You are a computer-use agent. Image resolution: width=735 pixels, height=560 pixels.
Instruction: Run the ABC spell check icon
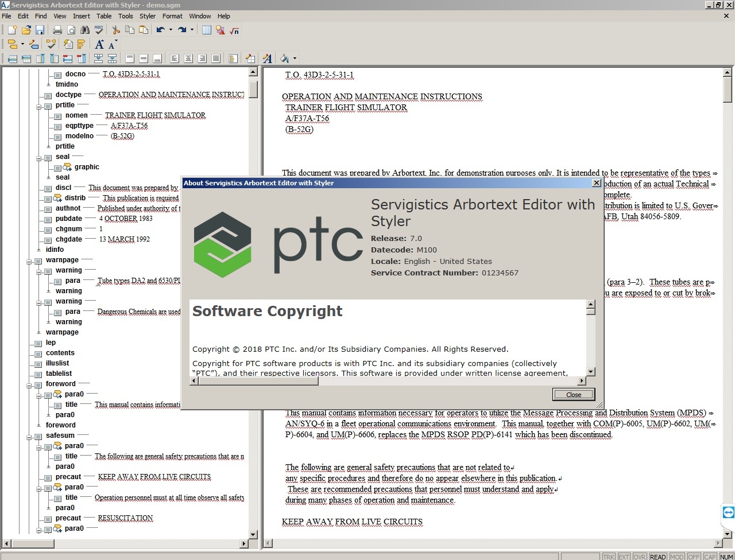coord(99,30)
